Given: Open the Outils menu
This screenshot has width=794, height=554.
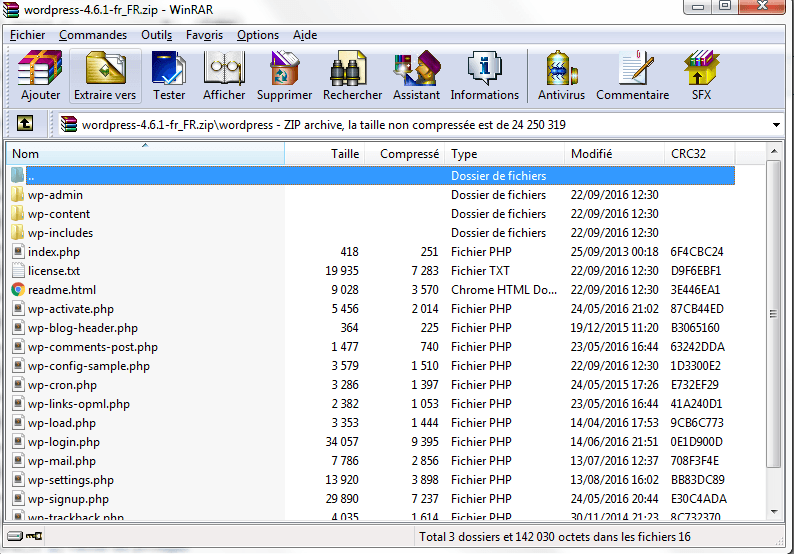Looking at the screenshot, I should pos(156,35).
